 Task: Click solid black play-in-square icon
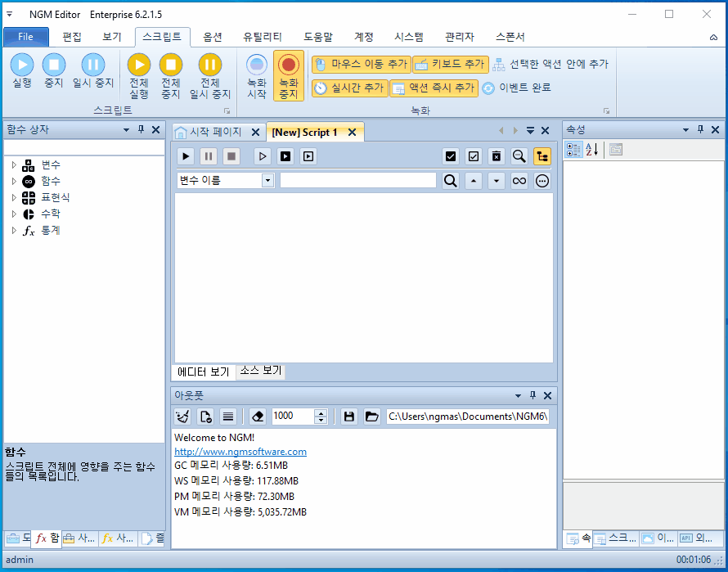285,156
